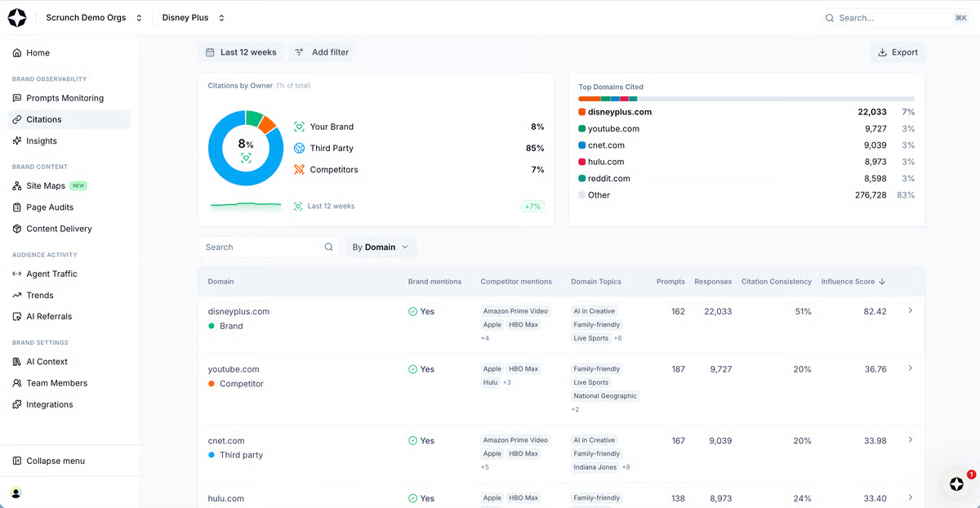980x508 pixels.
Task: Export the citations data
Action: pyautogui.click(x=897, y=51)
